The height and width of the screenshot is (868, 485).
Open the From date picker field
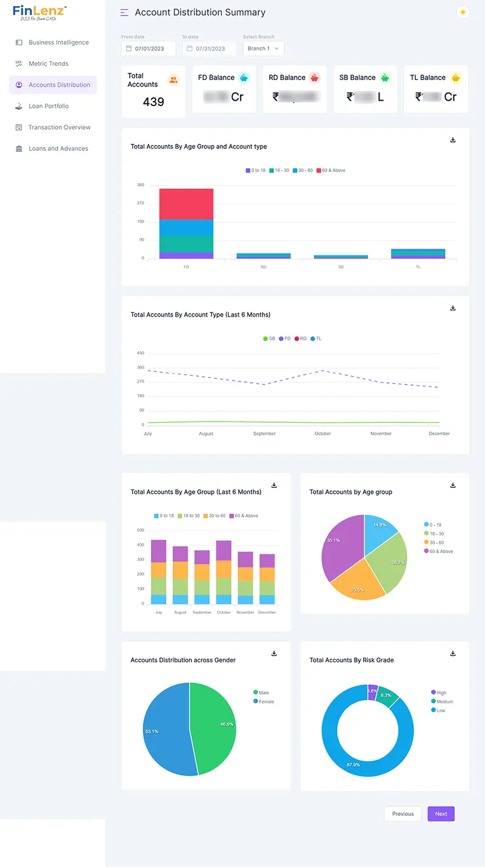click(149, 49)
